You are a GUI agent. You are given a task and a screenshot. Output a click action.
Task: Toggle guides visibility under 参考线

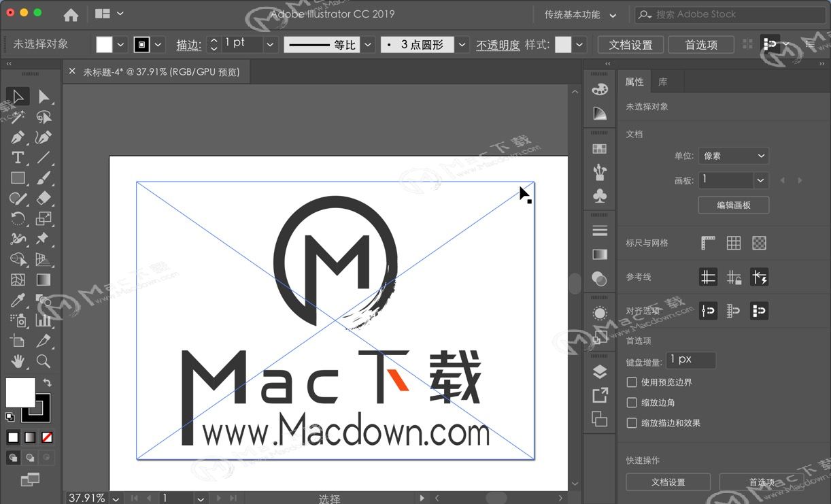pos(708,277)
